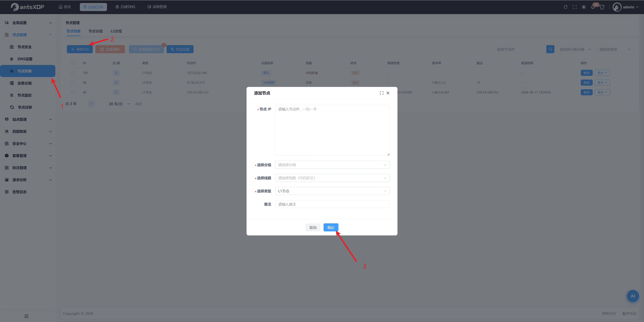Open 节点安全 in the sidebar
Image resolution: width=644 pixels, height=322 pixels.
pyautogui.click(x=28, y=47)
